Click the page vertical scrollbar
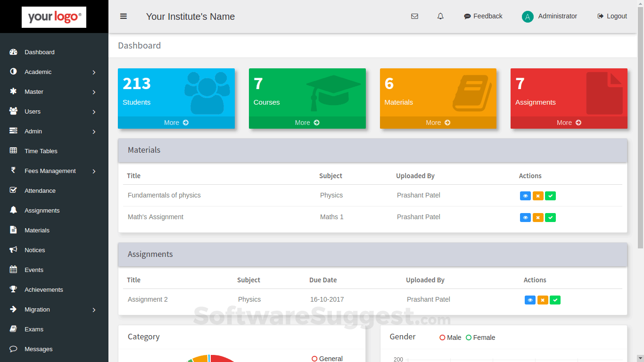 [x=640, y=141]
